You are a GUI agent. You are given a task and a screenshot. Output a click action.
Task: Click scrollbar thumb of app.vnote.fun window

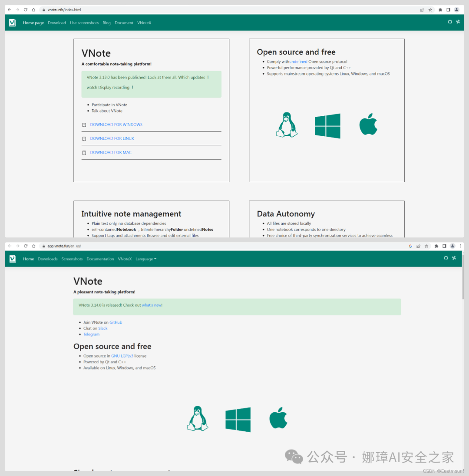point(463,276)
